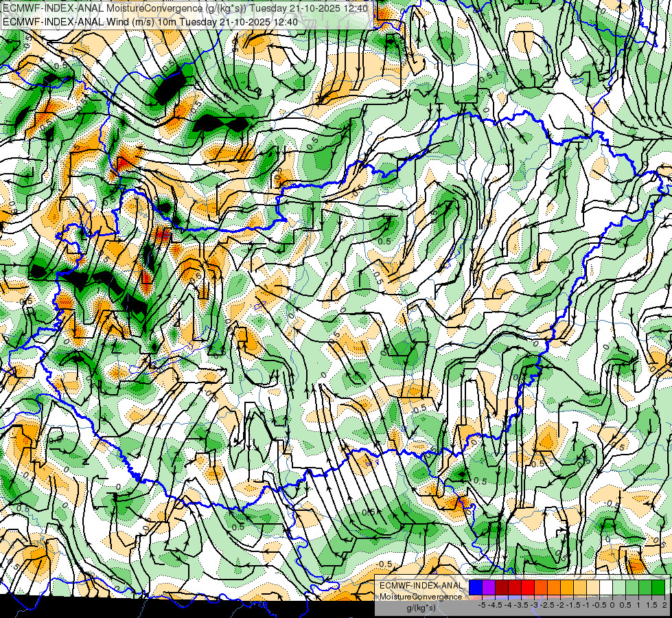The image size is (672, 618).
Task: Click the red-orange swatch between -3 and -2.5
Action: [x=541, y=587]
